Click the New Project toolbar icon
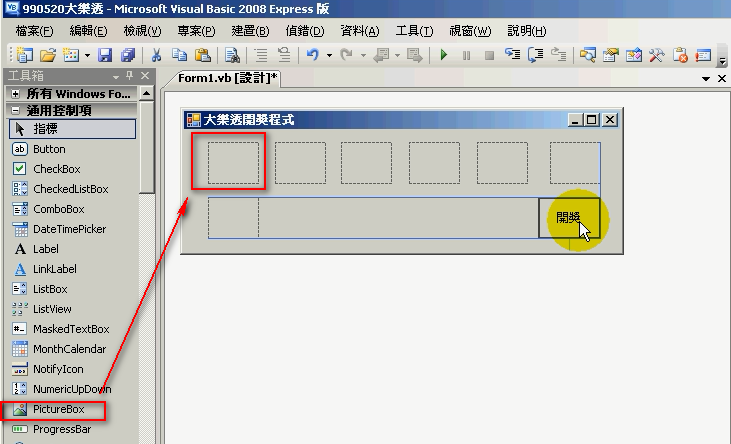The image size is (731, 444). (24, 55)
